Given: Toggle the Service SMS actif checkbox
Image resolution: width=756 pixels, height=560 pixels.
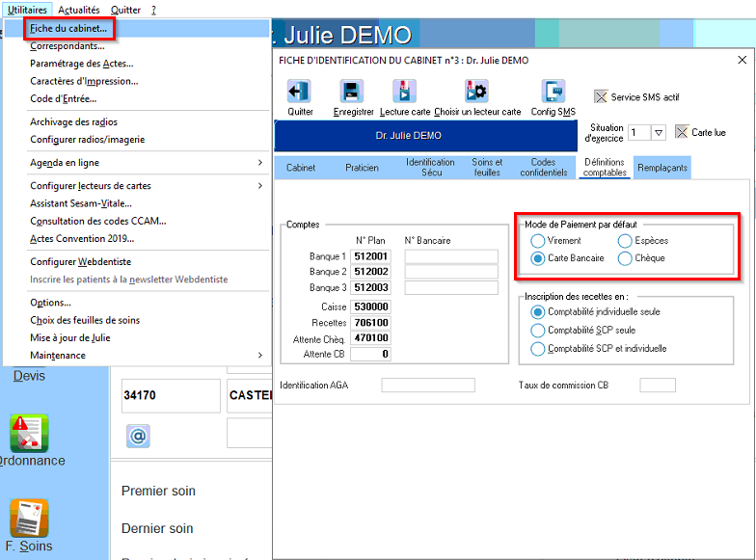Looking at the screenshot, I should point(601,96).
